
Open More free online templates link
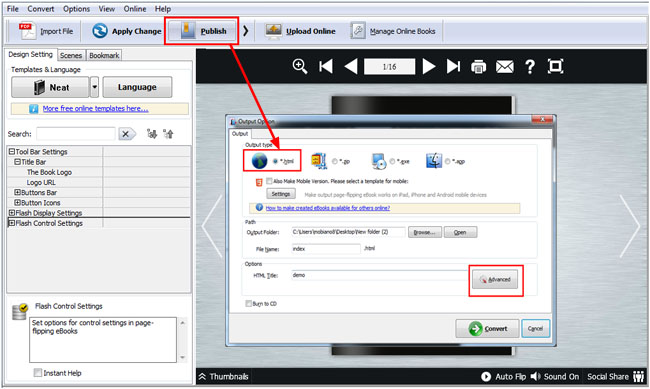coord(95,109)
